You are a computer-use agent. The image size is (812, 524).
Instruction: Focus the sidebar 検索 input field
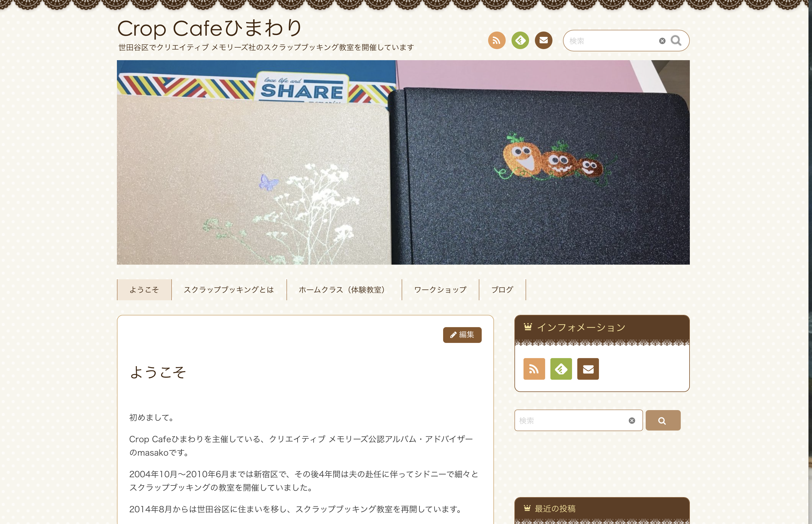572,421
